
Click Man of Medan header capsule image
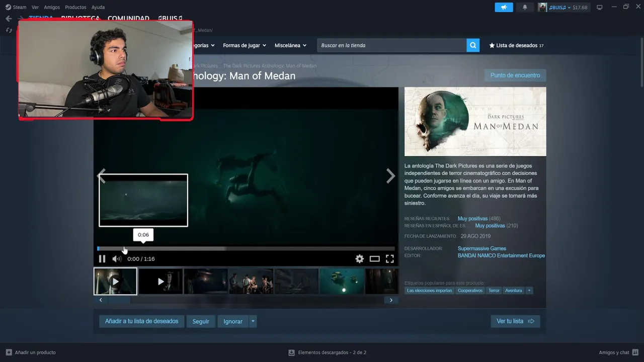[475, 122]
